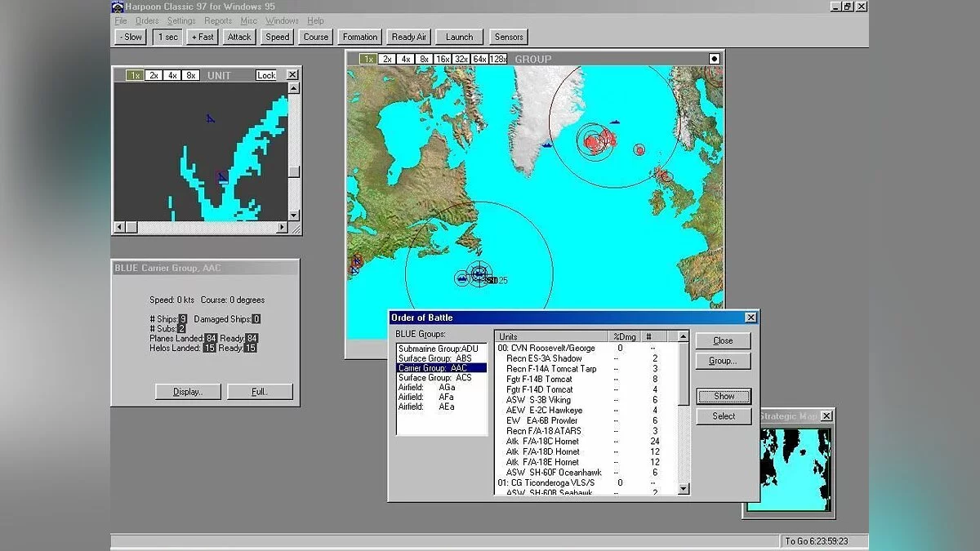The image size is (980, 551).
Task: Click the 1 sec time compression button
Action: point(167,37)
